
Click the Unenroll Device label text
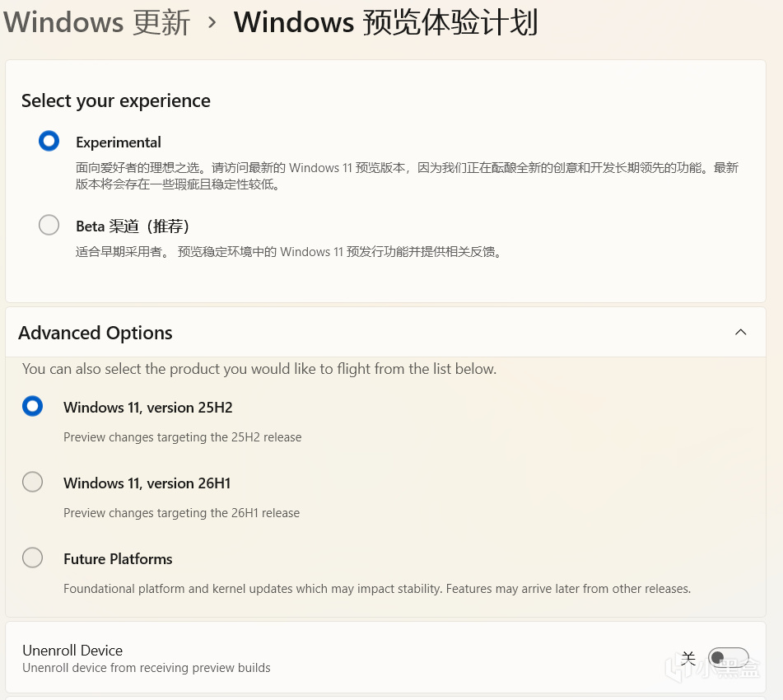(72, 650)
